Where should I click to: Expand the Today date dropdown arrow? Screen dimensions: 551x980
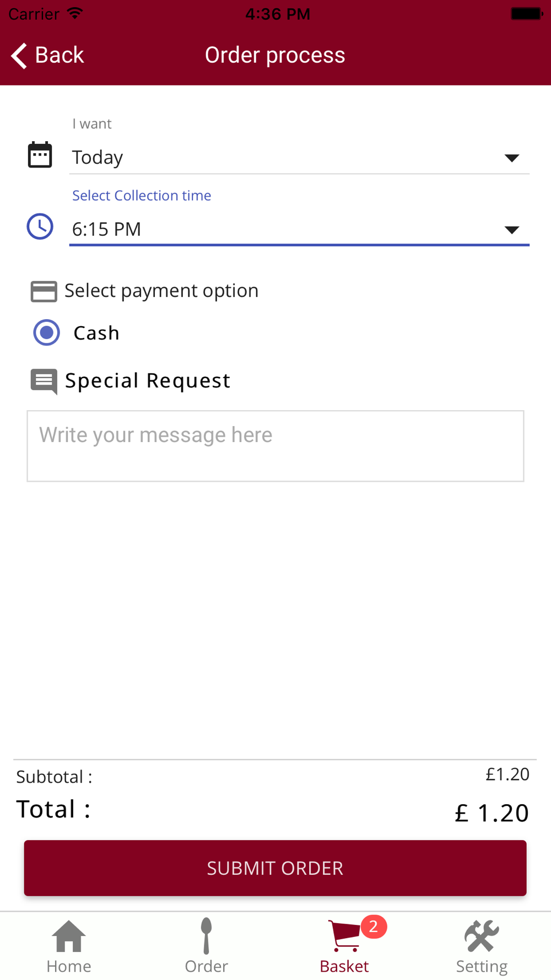point(512,158)
